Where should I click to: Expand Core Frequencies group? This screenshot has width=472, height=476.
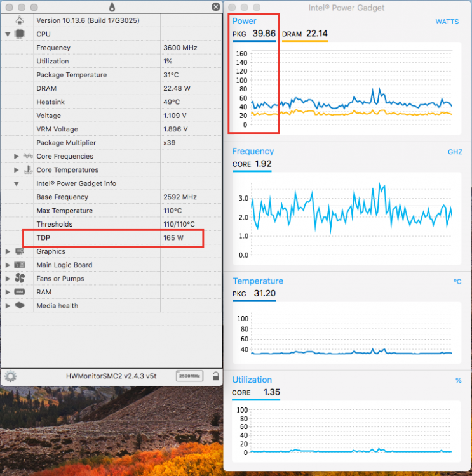pyautogui.click(x=16, y=156)
